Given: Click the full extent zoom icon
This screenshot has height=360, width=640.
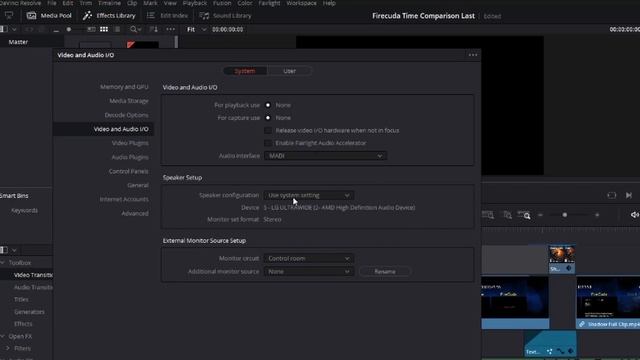Looking at the screenshot, I should click(488, 215).
